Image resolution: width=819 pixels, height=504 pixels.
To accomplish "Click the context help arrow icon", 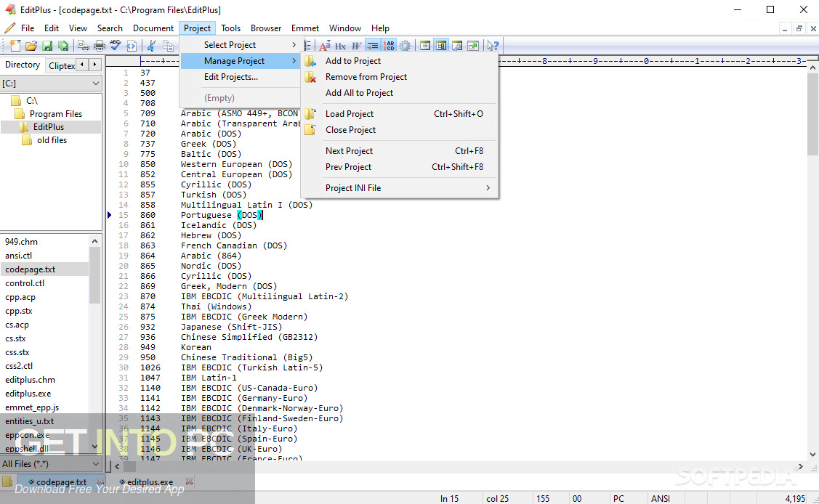I will [x=493, y=46].
